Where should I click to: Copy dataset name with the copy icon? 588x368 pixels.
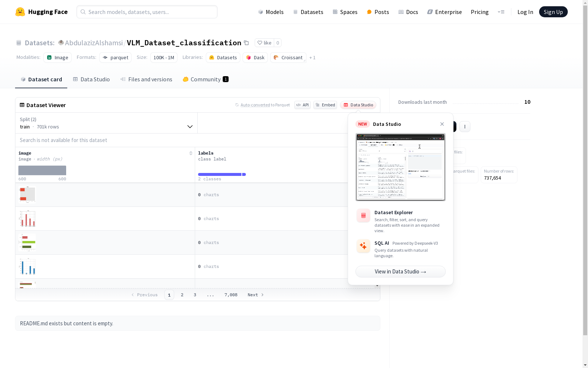click(x=246, y=43)
